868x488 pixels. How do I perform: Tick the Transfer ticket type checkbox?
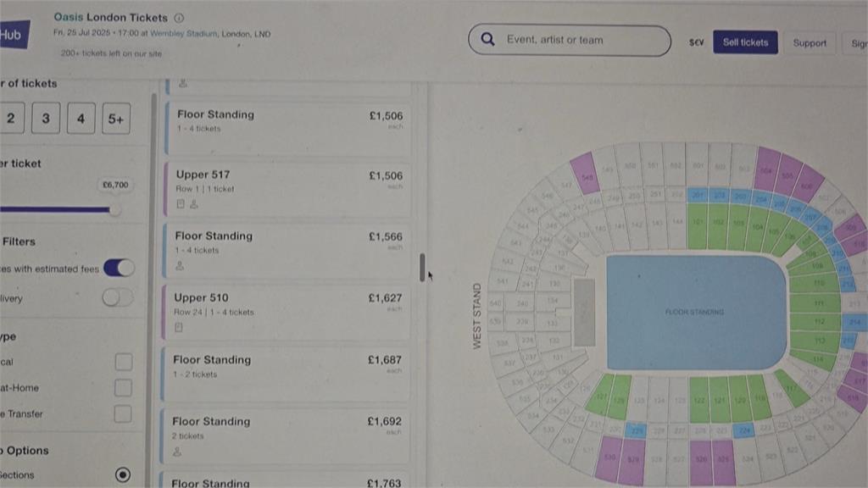coord(123,413)
